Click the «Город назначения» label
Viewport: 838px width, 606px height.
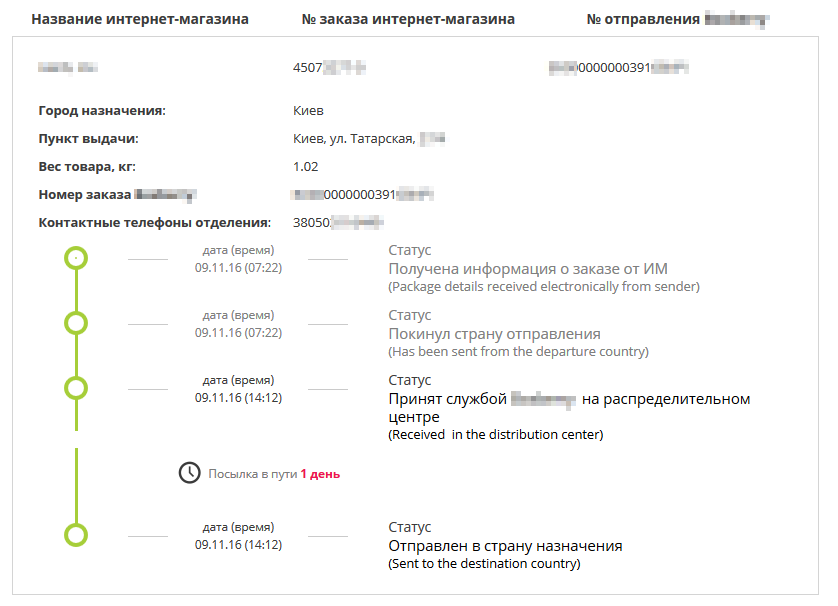pos(102,111)
